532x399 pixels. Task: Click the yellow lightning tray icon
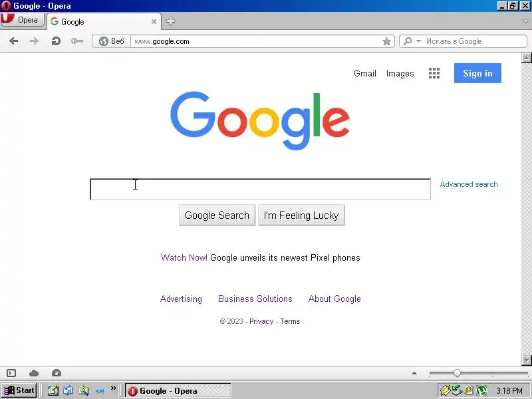coord(445,390)
